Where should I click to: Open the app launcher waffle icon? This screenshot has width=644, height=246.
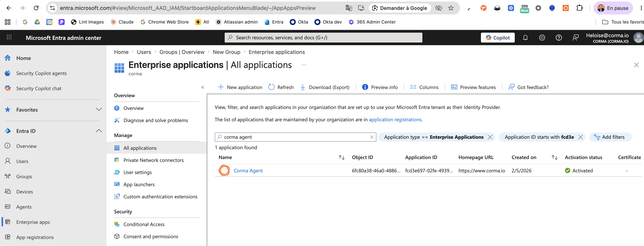pyautogui.click(x=9, y=37)
